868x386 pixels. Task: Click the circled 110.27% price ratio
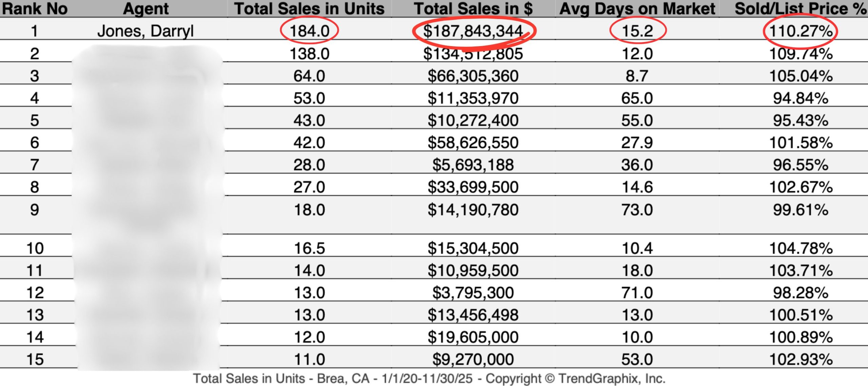coord(801,31)
